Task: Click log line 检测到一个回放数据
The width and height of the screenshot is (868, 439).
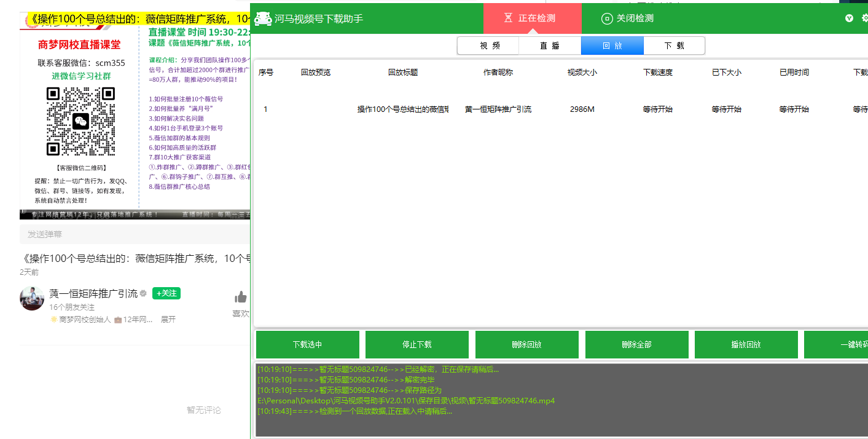Action: click(x=354, y=411)
